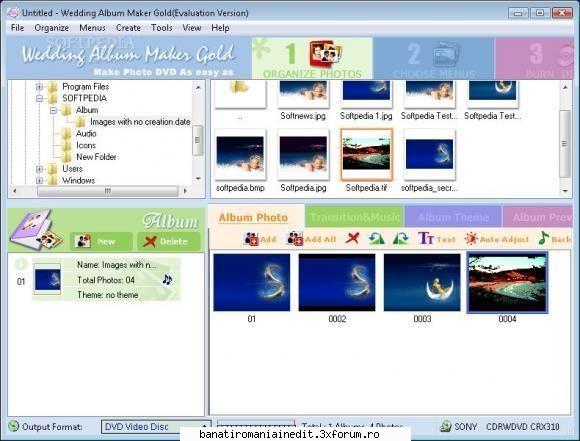Go to step 1 Organize Photos
The width and height of the screenshot is (580, 441).
coord(312,58)
